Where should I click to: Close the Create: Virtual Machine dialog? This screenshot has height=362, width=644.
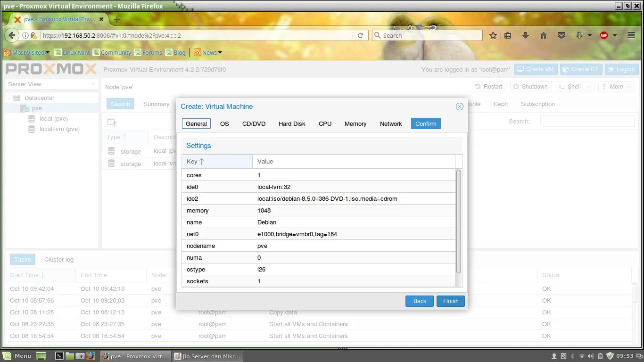460,107
